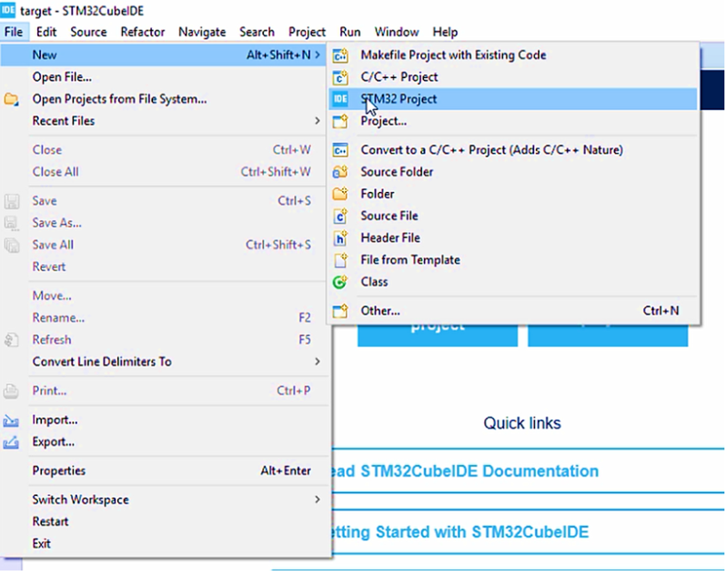
Task: Click the Source File icon
Action: 339,216
